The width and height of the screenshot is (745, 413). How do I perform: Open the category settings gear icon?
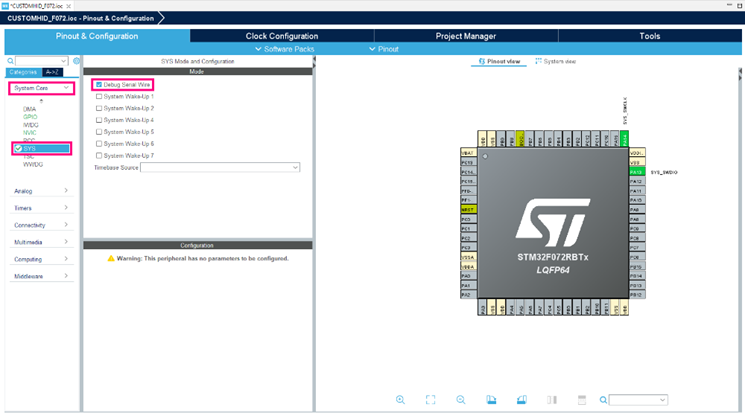(x=76, y=61)
